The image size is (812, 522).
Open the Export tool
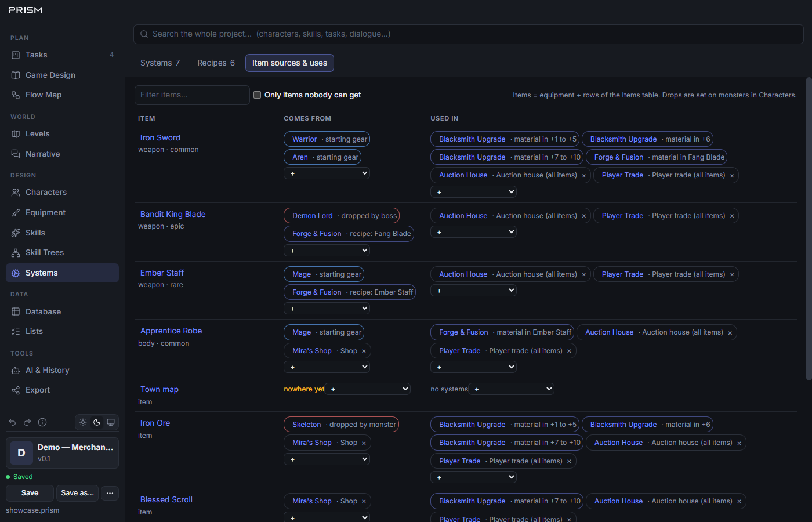pyautogui.click(x=62, y=390)
